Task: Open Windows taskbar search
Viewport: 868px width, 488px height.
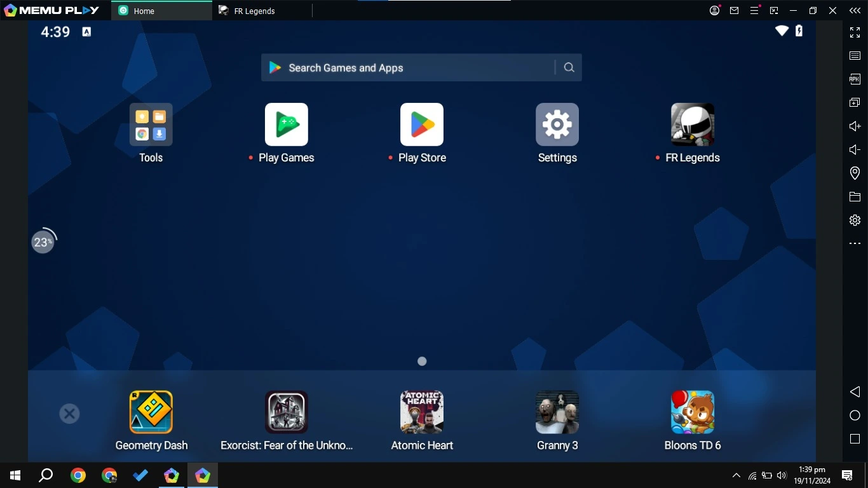Action: [46, 475]
